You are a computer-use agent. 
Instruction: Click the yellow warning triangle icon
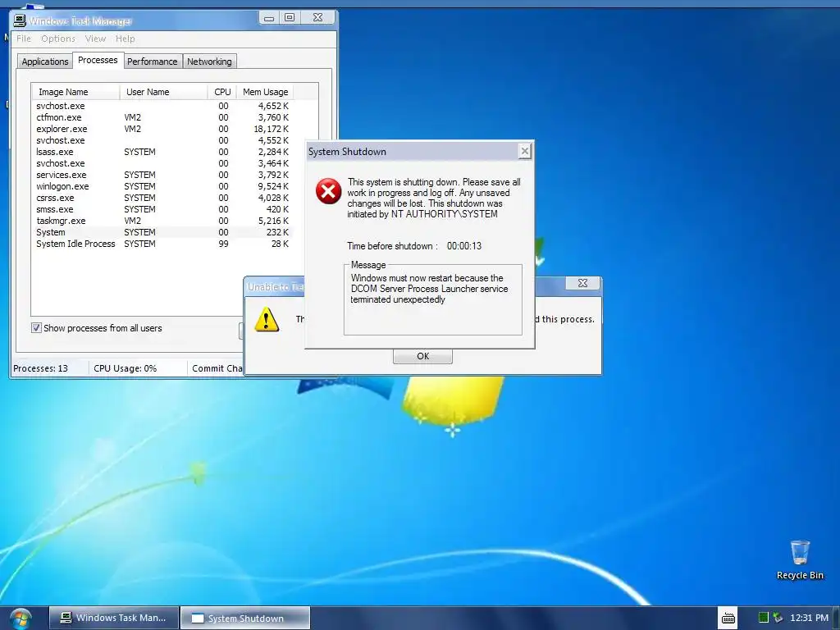coord(267,319)
